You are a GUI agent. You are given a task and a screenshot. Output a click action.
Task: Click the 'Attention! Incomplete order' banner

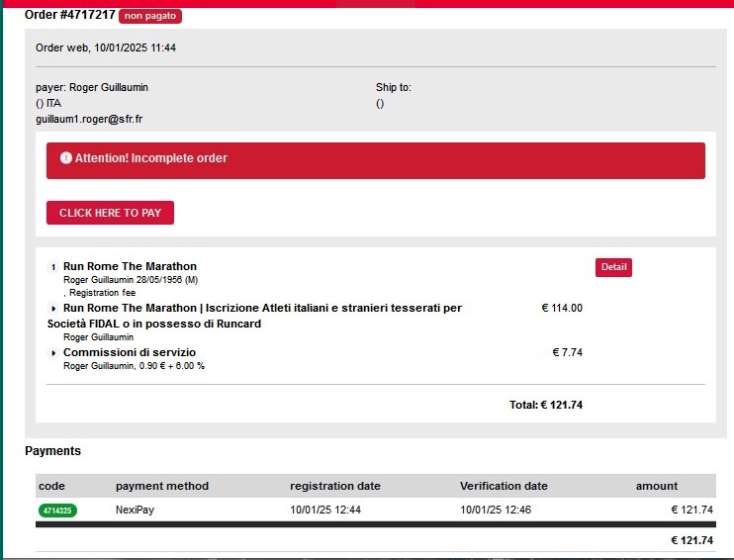(x=376, y=159)
